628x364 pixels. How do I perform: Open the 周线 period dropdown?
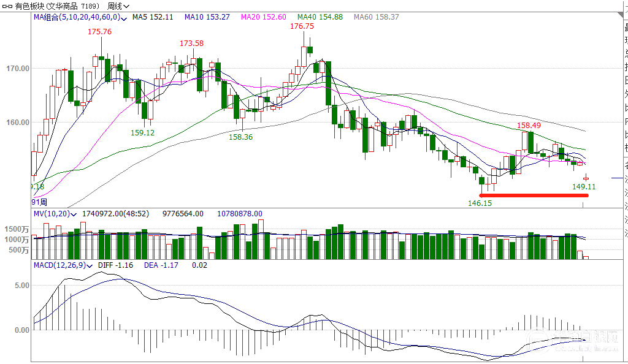click(118, 6)
